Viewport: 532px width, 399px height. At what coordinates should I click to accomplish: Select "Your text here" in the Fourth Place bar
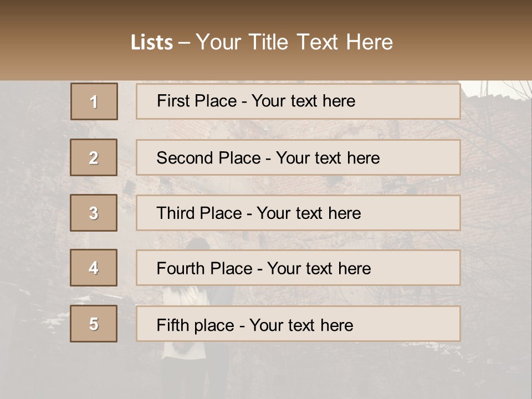tap(319, 269)
